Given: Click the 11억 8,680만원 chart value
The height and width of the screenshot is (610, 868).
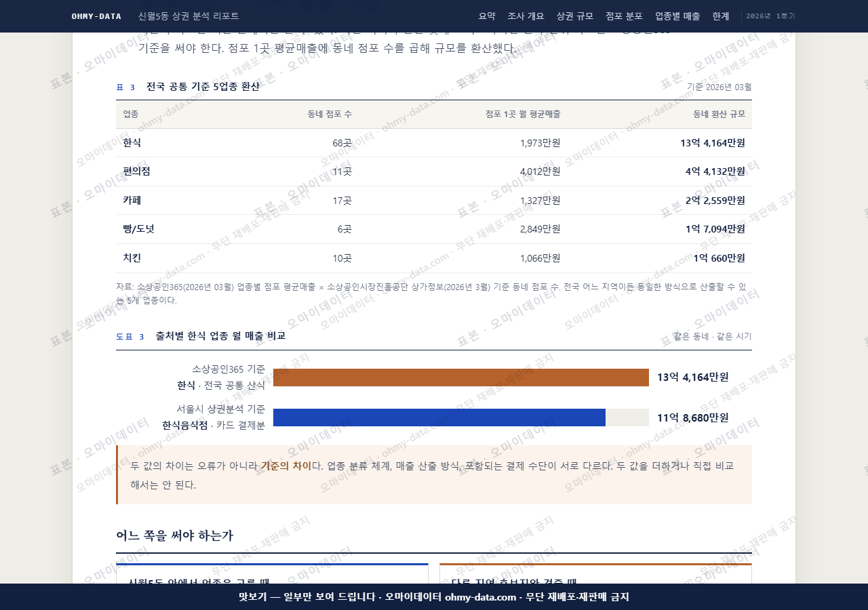Looking at the screenshot, I should [693, 418].
